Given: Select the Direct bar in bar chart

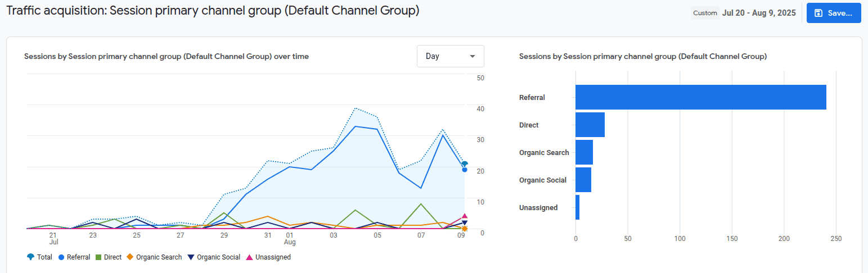Looking at the screenshot, I should (590, 125).
